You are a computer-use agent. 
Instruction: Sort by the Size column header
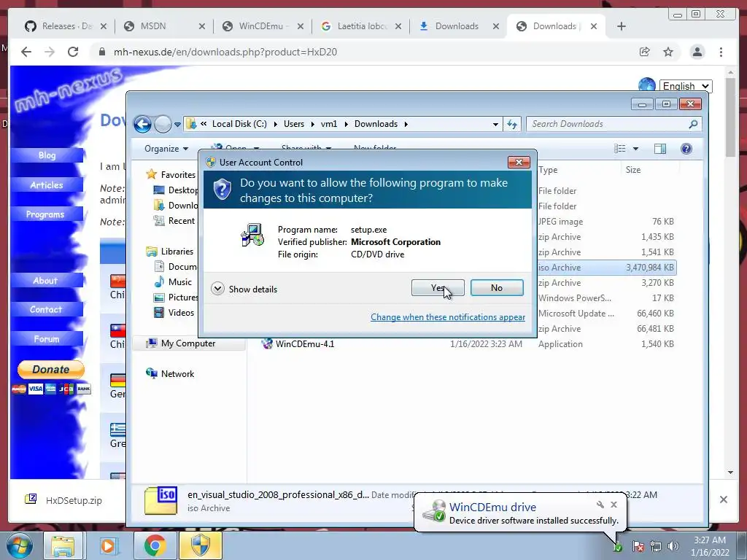(632, 169)
